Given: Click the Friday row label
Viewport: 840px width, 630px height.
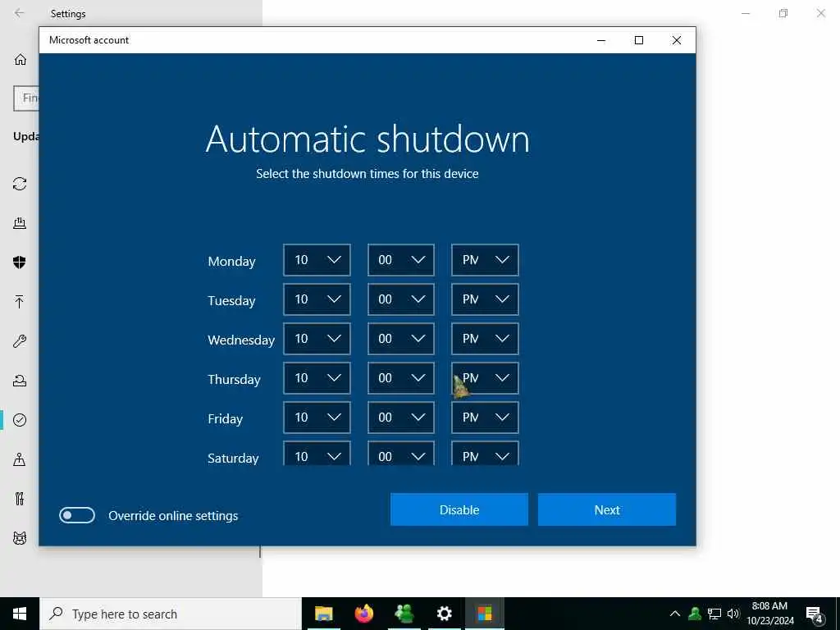Looking at the screenshot, I should (x=225, y=419).
